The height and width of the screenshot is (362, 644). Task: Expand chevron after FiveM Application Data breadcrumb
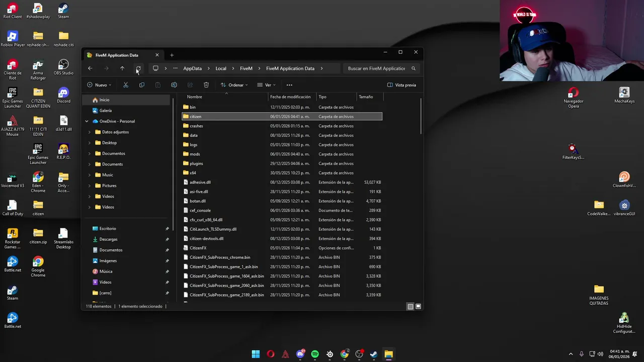coord(321,68)
